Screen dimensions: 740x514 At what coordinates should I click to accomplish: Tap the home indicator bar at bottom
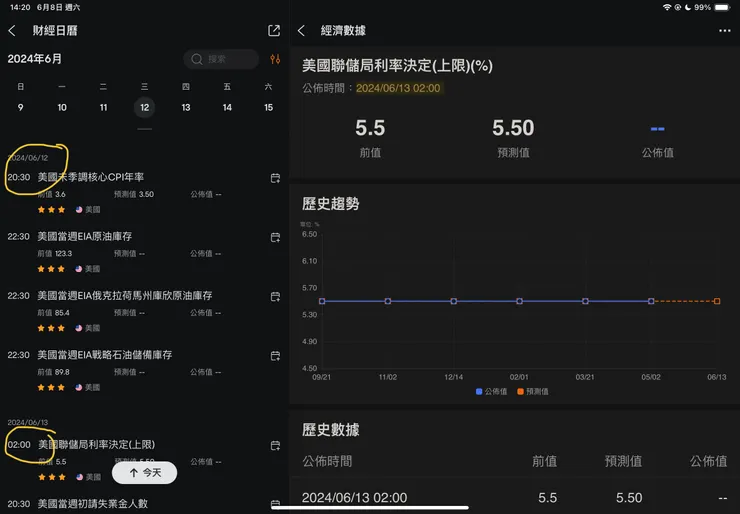click(x=370, y=508)
